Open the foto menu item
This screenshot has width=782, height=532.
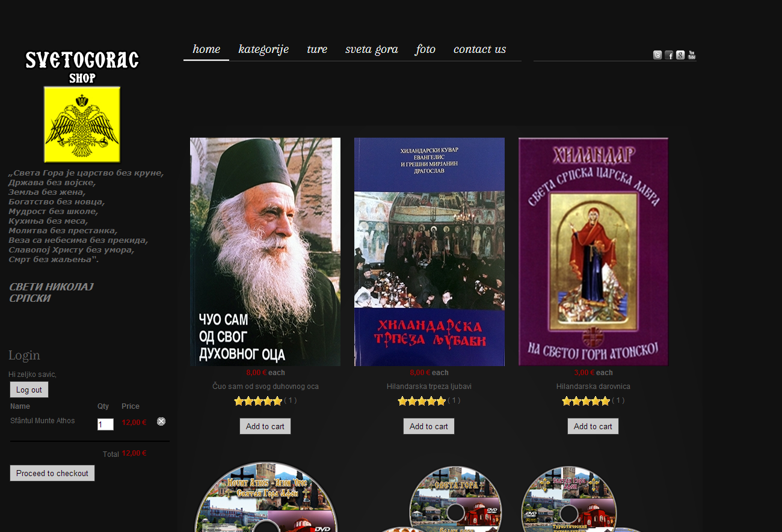[x=425, y=49]
